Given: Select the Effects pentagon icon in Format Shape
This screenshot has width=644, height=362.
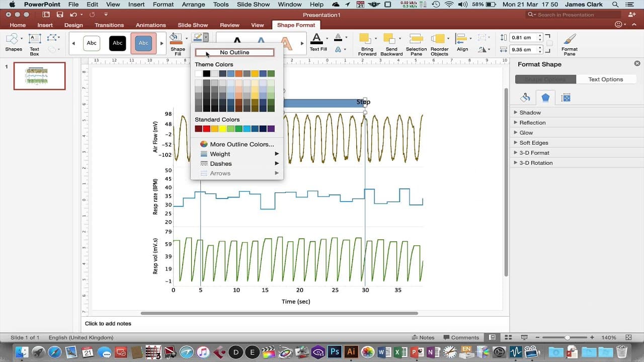Looking at the screenshot, I should (x=545, y=98).
